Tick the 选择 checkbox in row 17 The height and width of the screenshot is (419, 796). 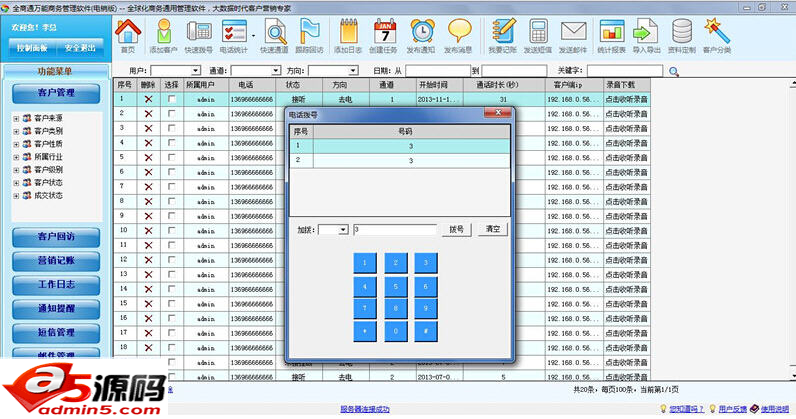point(172,333)
